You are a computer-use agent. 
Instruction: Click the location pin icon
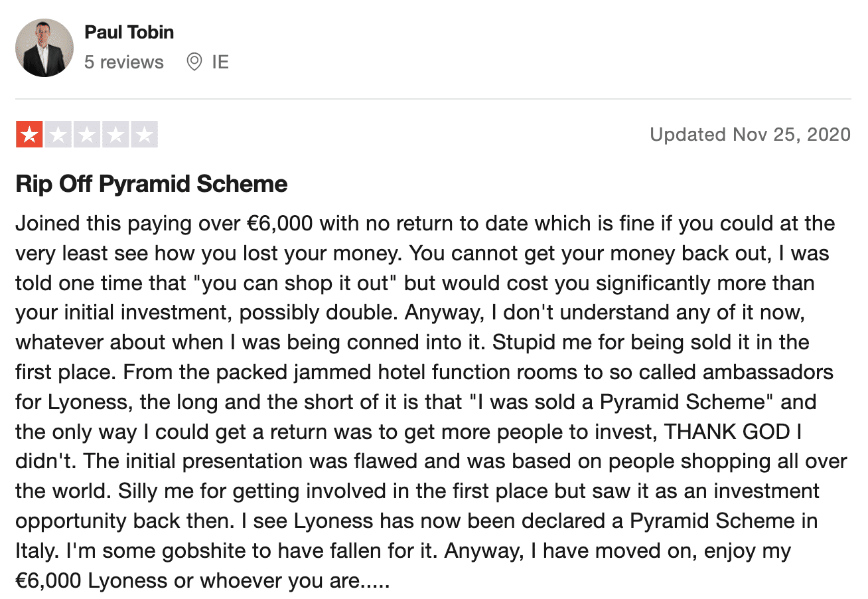[194, 62]
